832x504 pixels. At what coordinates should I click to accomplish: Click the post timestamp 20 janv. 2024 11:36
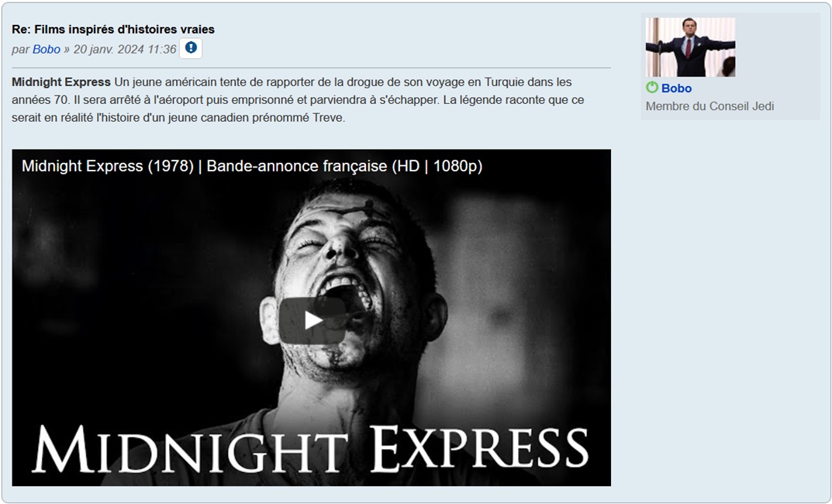125,50
